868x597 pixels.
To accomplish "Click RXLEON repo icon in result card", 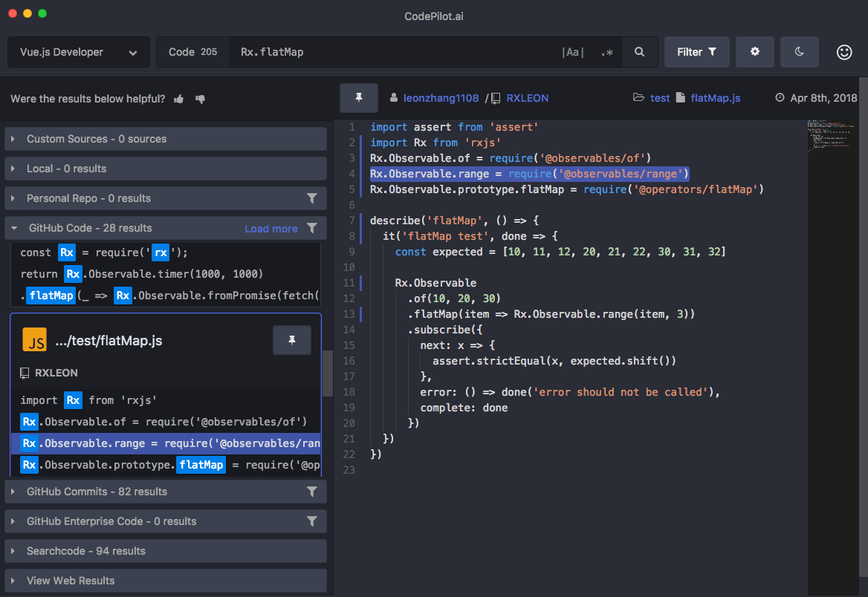I will click(x=25, y=373).
